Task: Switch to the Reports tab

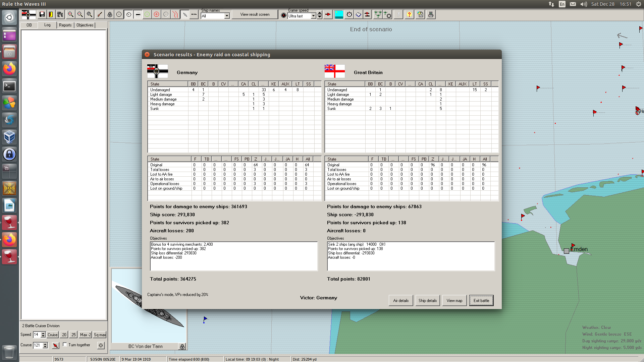Action: pos(65,25)
